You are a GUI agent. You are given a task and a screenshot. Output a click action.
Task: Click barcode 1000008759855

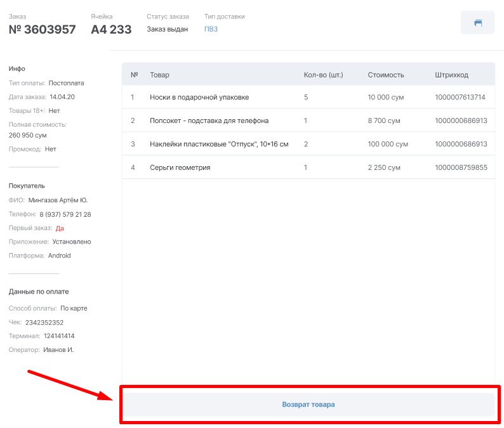pos(461,167)
